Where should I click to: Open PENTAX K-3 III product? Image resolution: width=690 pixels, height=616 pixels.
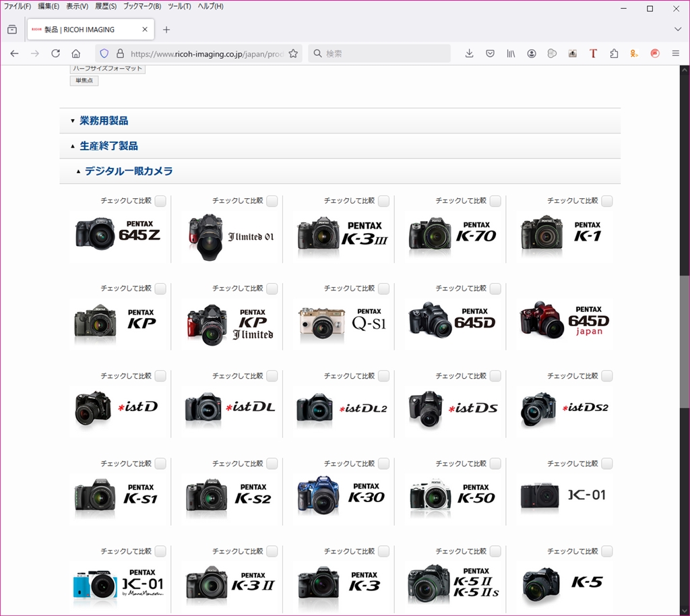[342, 235]
